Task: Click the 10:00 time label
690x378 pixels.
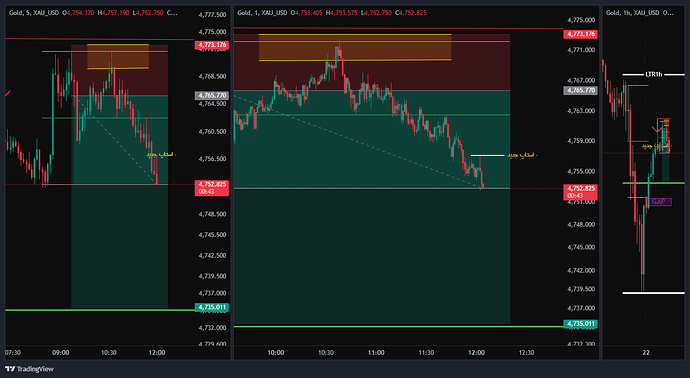Action: (275, 352)
